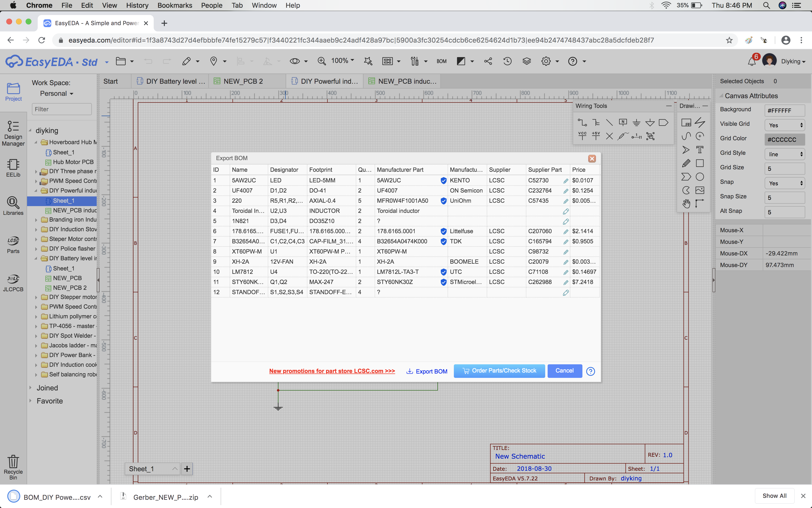This screenshot has height=508, width=812.
Task: Open the History icon in toolbar
Action: pyautogui.click(x=507, y=61)
